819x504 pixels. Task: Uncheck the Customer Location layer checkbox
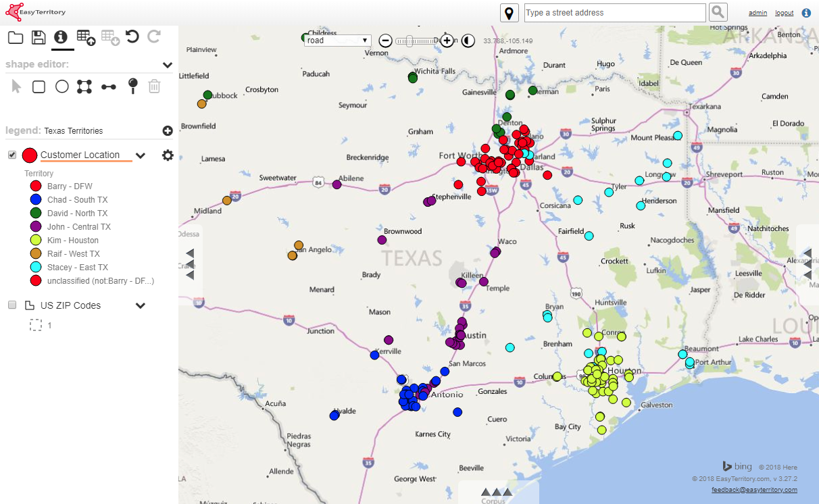12,155
